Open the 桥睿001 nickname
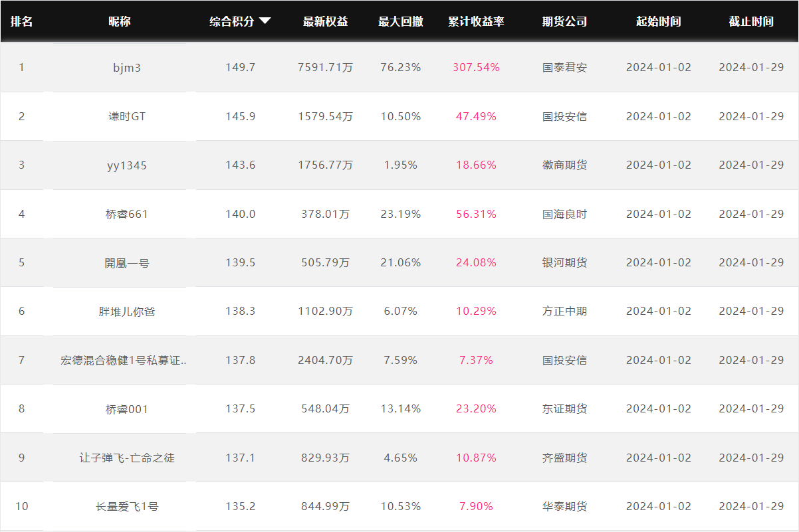Viewport: 799px width, 532px height. 127,409
